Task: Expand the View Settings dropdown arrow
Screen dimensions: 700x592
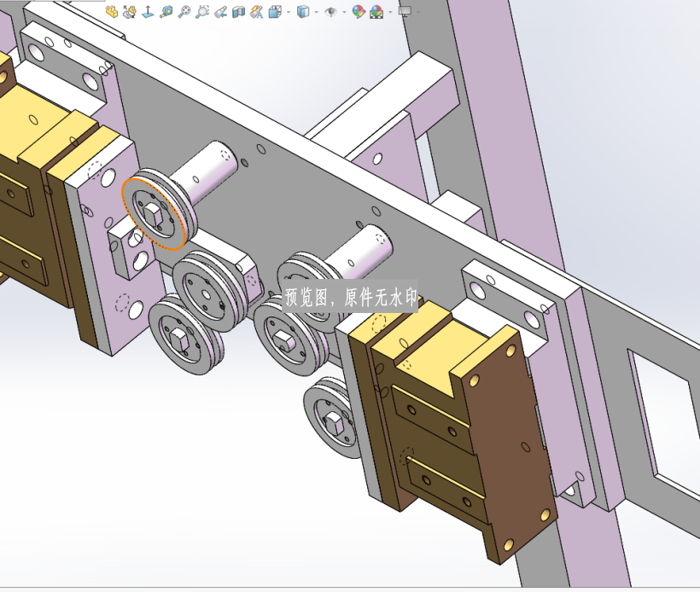Action: click(x=418, y=12)
